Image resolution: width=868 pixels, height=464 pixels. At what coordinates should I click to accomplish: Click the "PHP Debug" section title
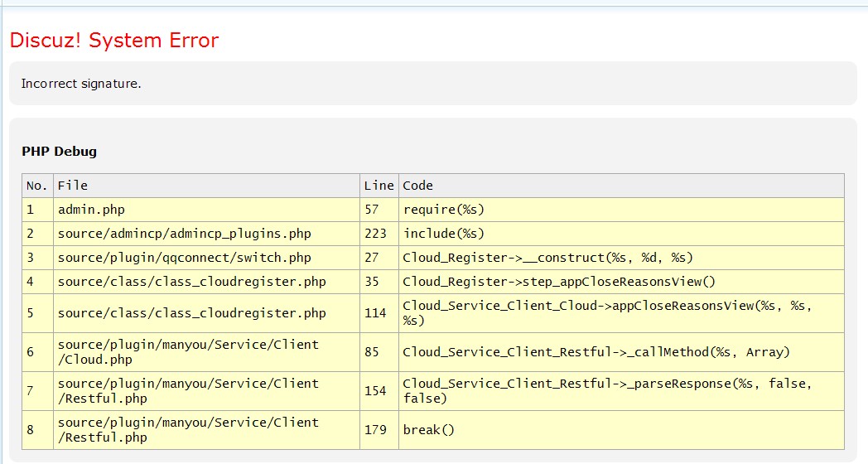tap(59, 151)
